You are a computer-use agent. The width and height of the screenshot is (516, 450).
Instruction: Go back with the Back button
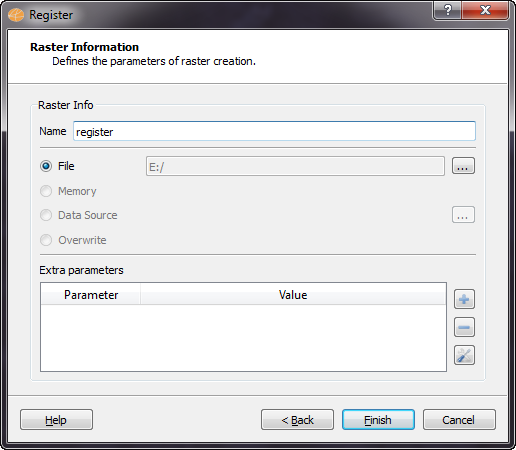tap(297, 420)
